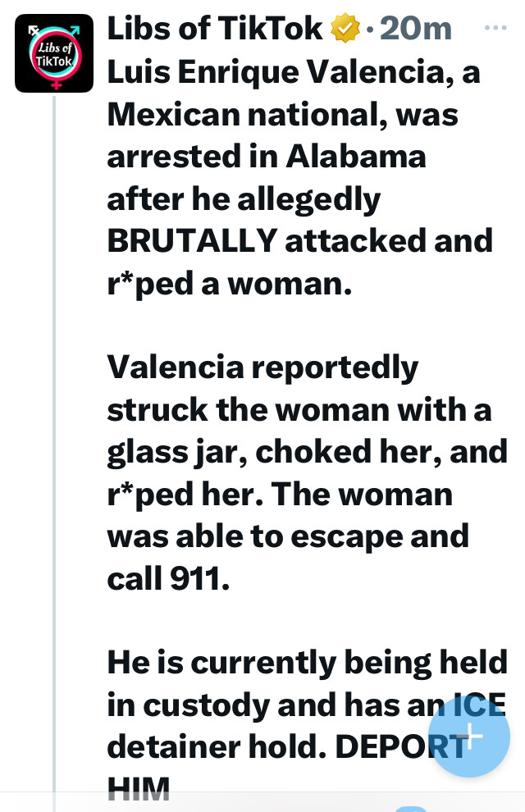Image resolution: width=525 pixels, height=812 pixels.
Task: Click 'arrested in Alabama' text line
Action: point(266,156)
